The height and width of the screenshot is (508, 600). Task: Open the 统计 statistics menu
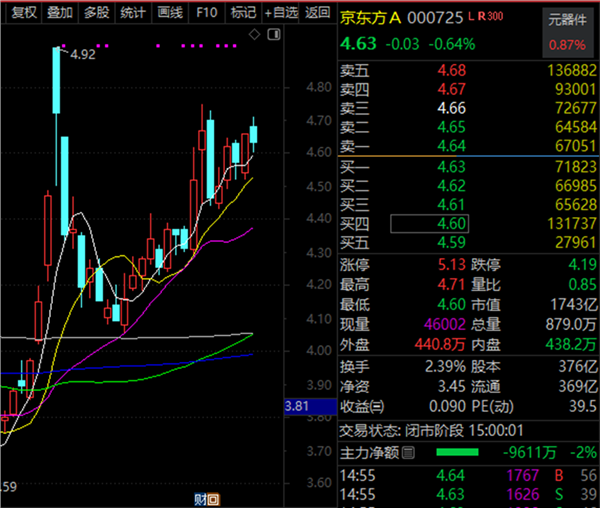[x=132, y=13]
